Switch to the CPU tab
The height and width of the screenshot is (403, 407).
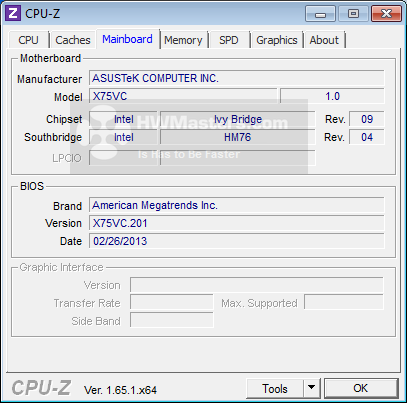click(x=29, y=40)
